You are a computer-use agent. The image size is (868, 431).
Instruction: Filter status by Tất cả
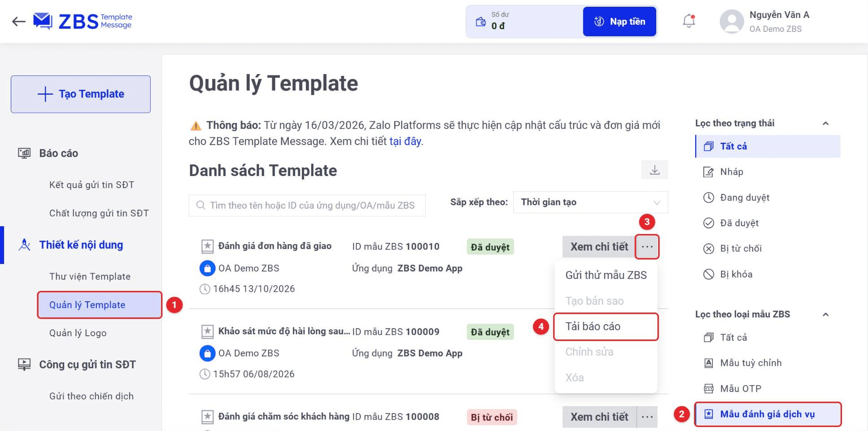[768, 146]
